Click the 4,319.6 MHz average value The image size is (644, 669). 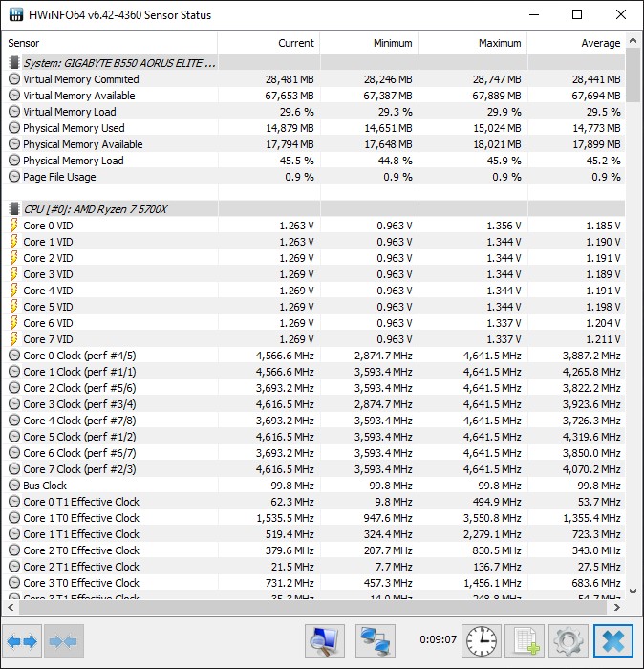click(591, 437)
